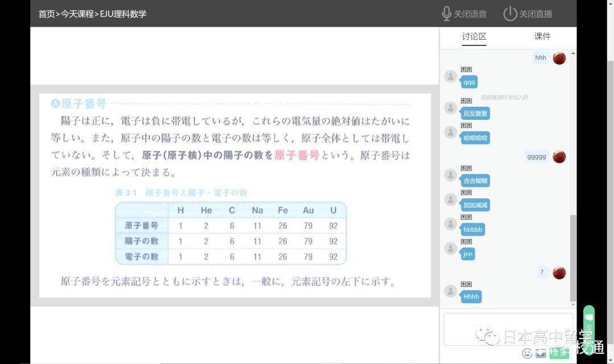Click gray avatar beside jnn message
Screen dimensions: 614x364
[451, 248]
